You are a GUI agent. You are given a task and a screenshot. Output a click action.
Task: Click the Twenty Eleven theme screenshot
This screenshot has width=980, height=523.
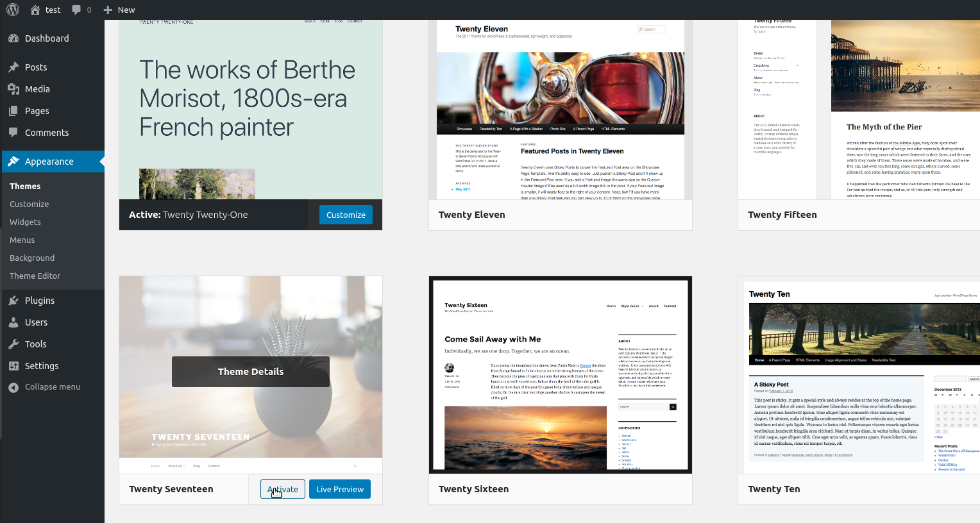coord(561,110)
